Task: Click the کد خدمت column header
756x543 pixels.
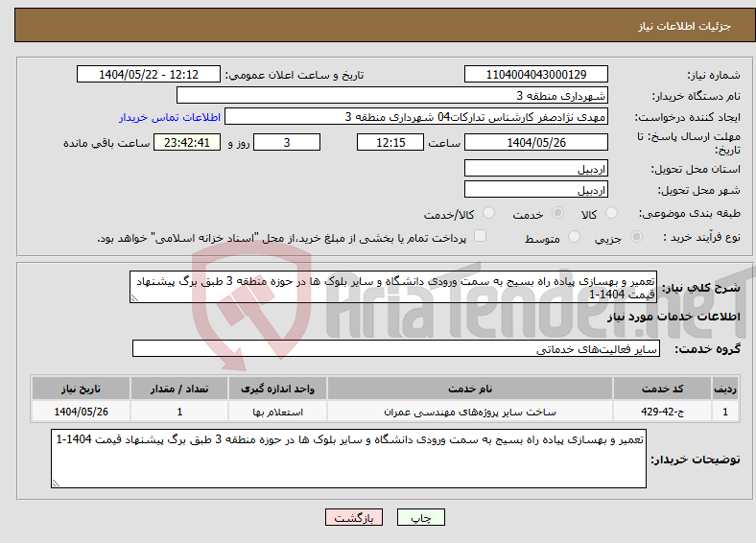Action: pos(663,389)
